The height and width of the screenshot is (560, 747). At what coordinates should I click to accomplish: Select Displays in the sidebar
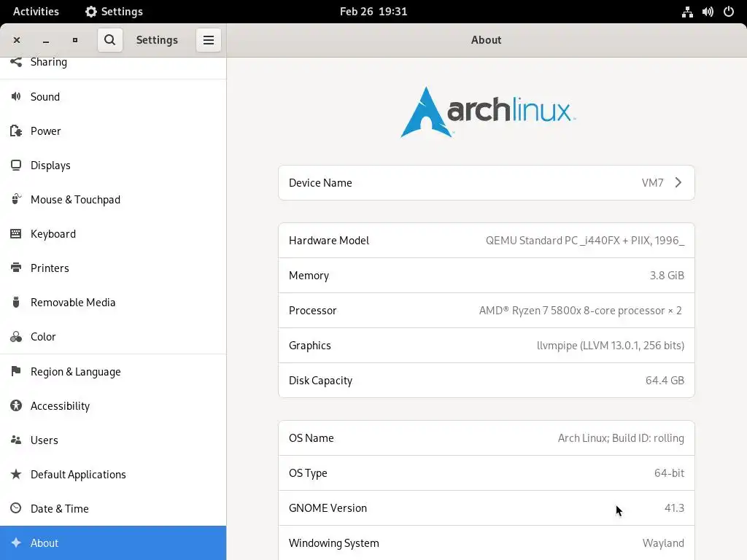click(x=113, y=165)
